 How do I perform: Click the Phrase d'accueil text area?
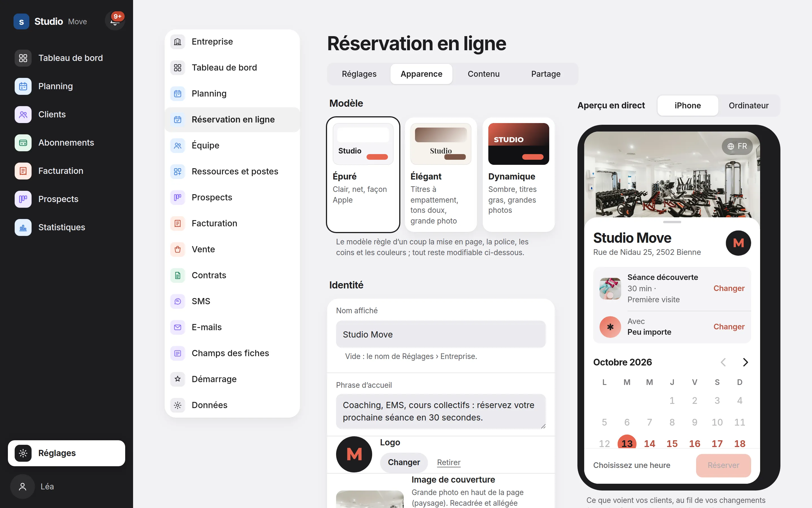pyautogui.click(x=441, y=411)
